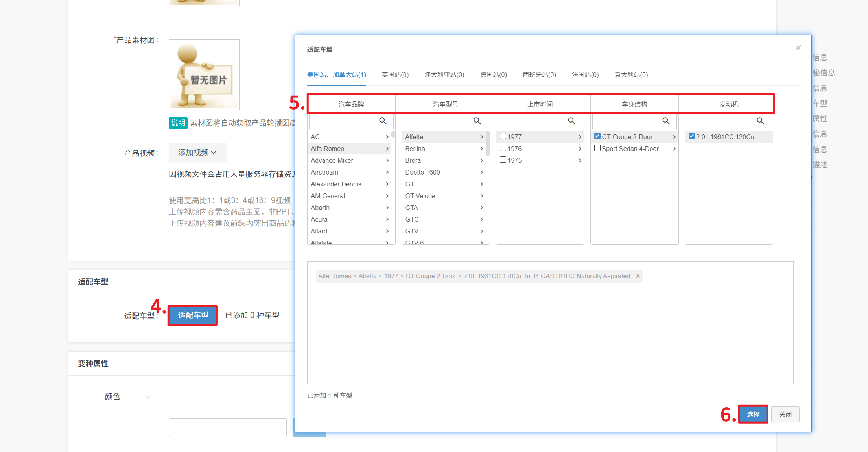This screenshot has width=868, height=452.
Task: Check Sport Sedan 4-Door checkbox
Action: [597, 148]
